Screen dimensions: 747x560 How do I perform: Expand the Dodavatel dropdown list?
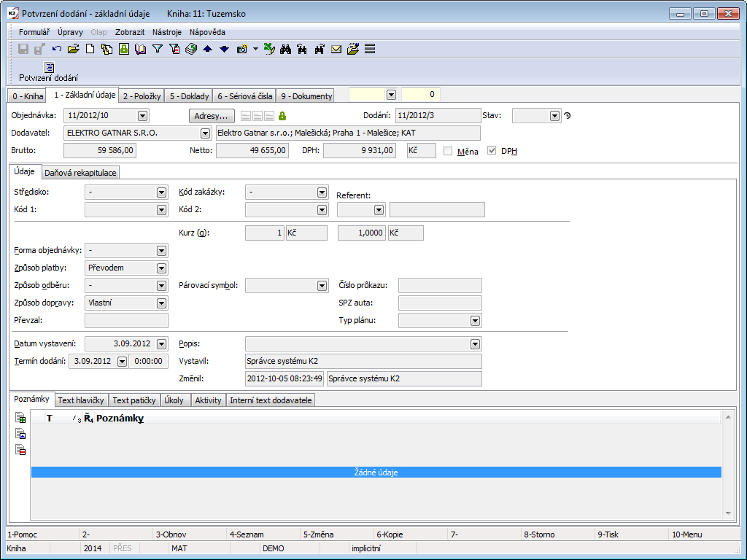tap(205, 133)
